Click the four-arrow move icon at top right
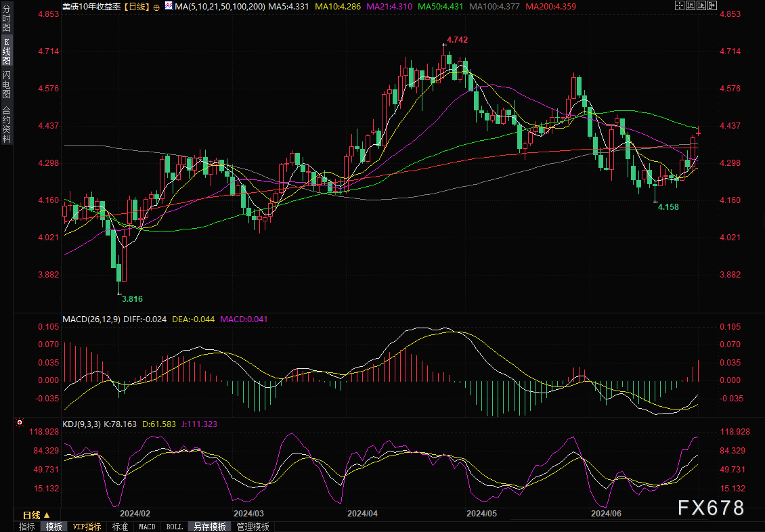The height and width of the screenshot is (532, 765). click(680, 6)
